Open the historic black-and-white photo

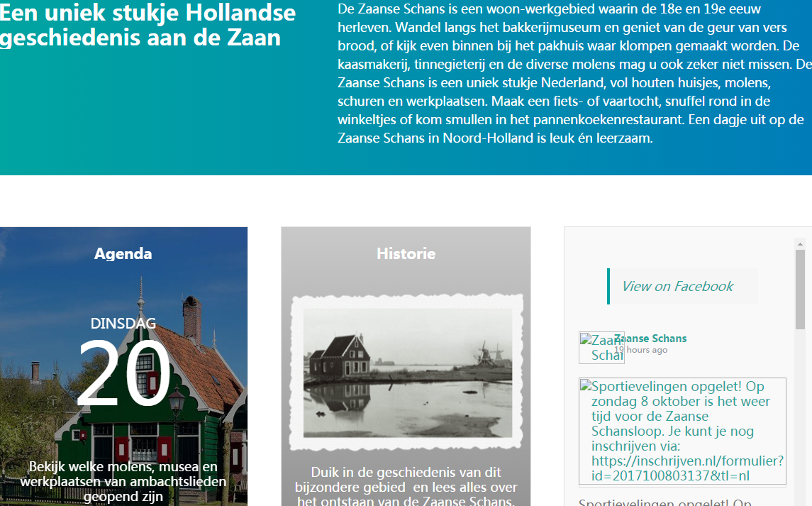pyautogui.click(x=407, y=373)
